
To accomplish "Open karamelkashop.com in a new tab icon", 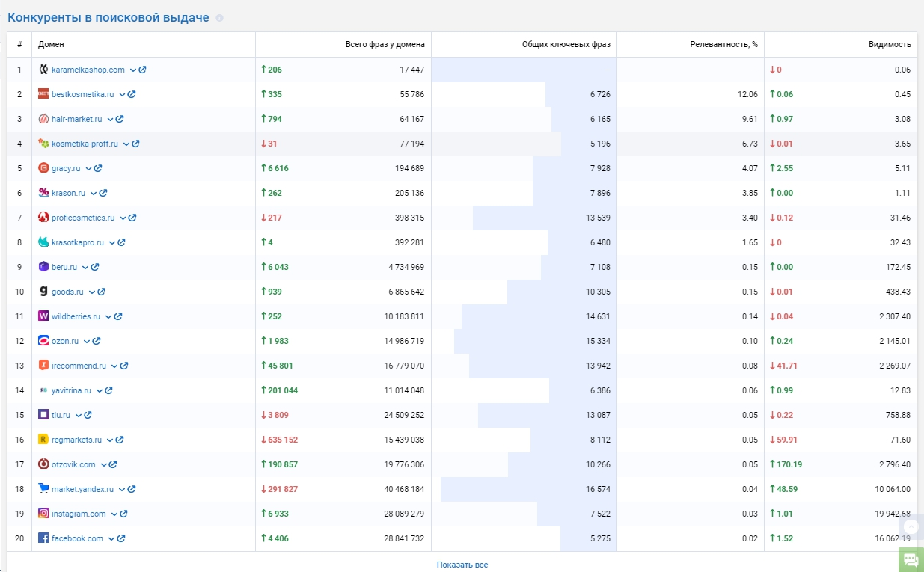I will pyautogui.click(x=142, y=70).
